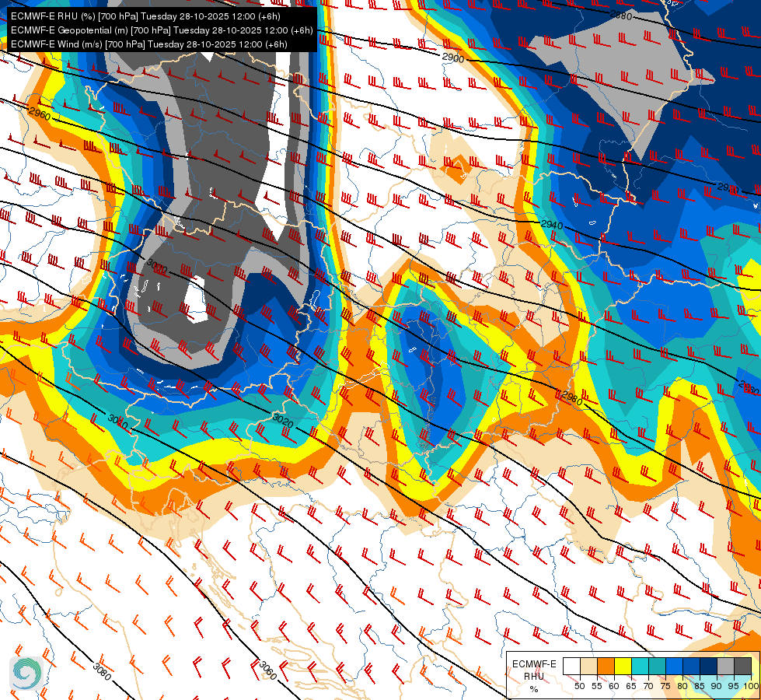This screenshot has height=700, width=761.
Task: Pick the beige swatch in the RHU legend
Action: [x=588, y=667]
